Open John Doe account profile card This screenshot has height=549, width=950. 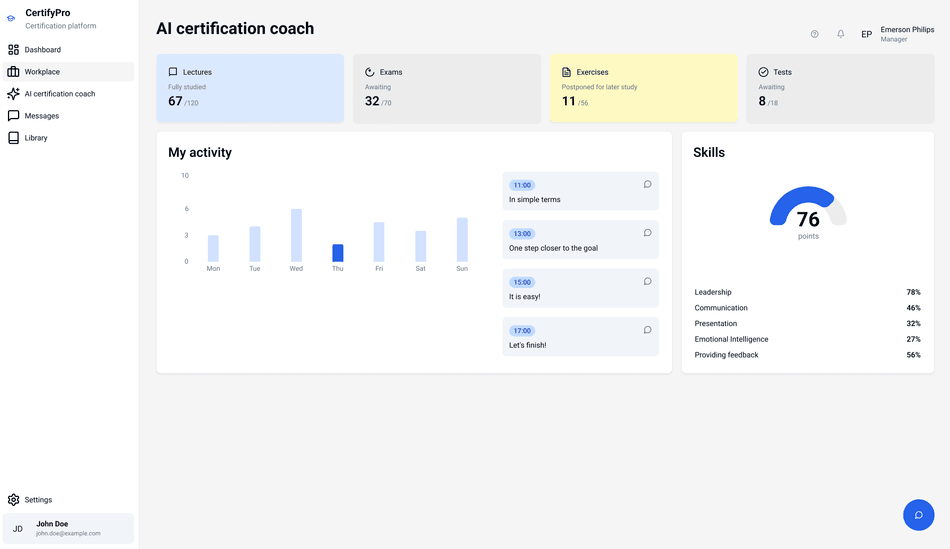tap(68, 529)
